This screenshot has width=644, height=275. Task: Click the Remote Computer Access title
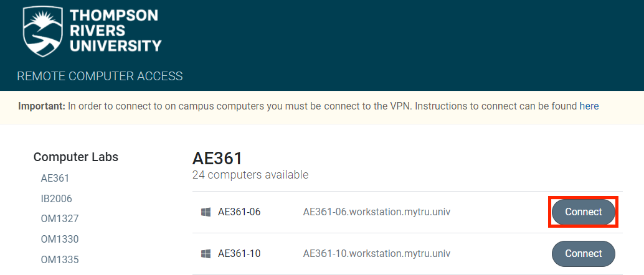pos(100,76)
